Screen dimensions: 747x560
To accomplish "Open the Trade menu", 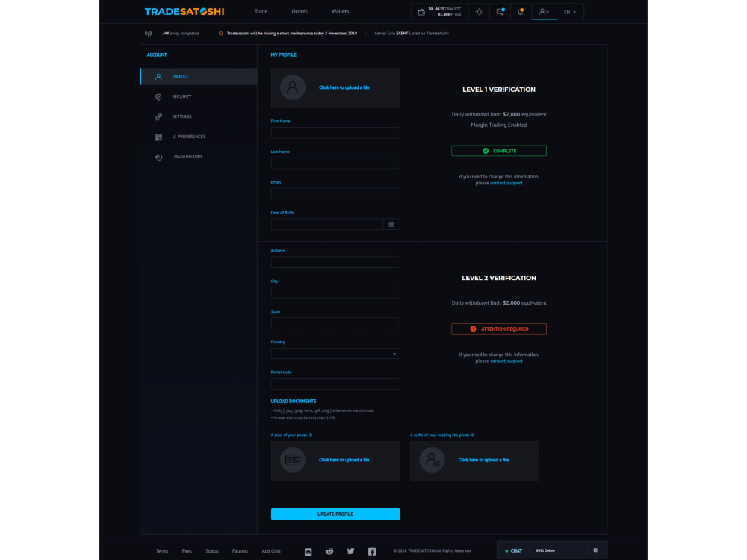I will pyautogui.click(x=261, y=11).
